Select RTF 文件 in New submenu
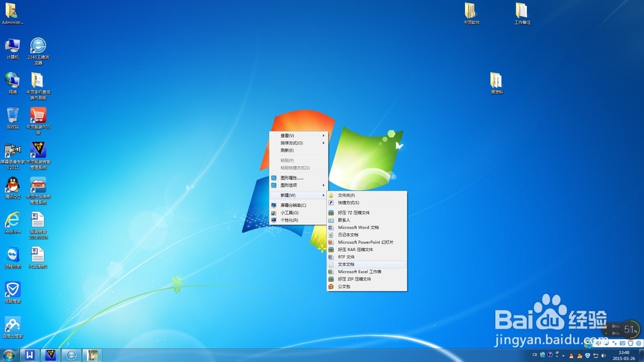Image resolution: width=644 pixels, height=362 pixels. pos(367,257)
